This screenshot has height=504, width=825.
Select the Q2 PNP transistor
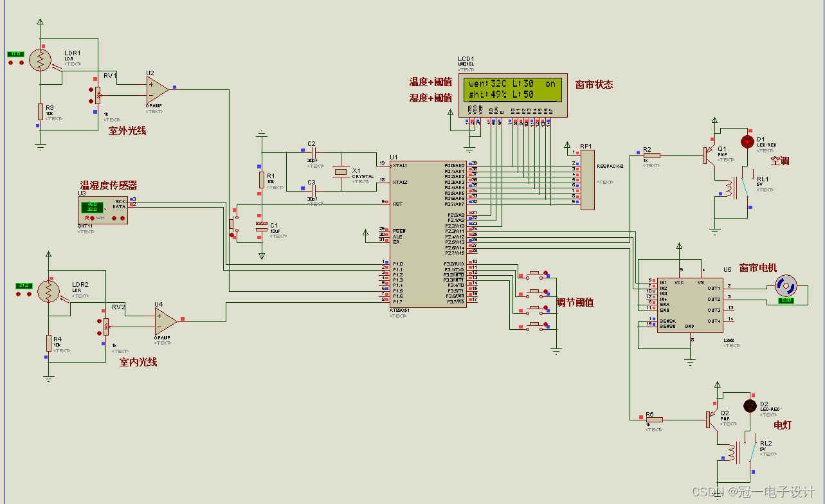[x=712, y=419]
